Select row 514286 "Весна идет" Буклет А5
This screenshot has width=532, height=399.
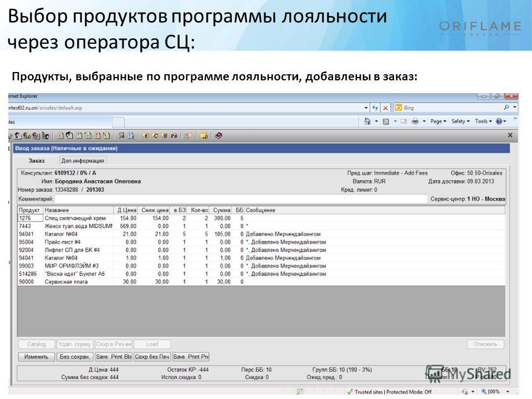point(261,273)
